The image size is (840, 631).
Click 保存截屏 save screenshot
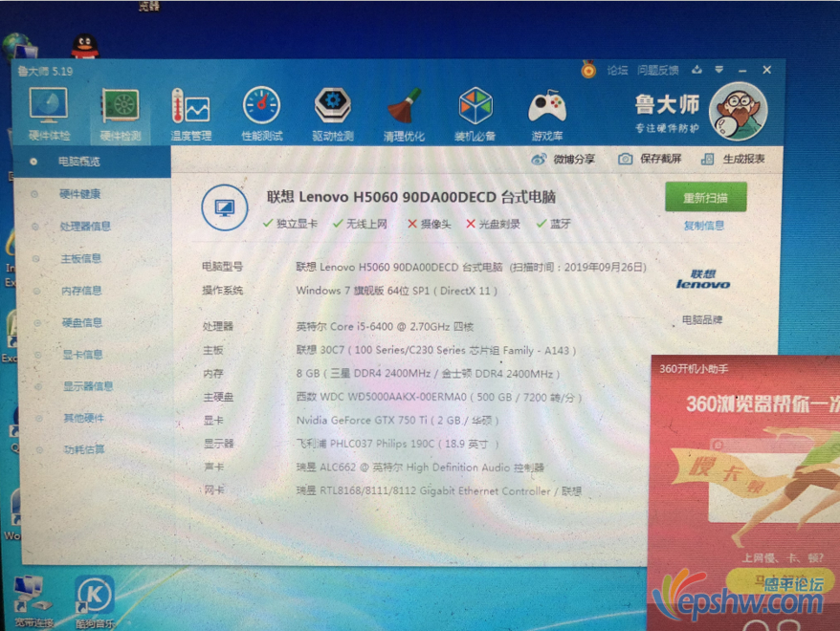tap(650, 159)
